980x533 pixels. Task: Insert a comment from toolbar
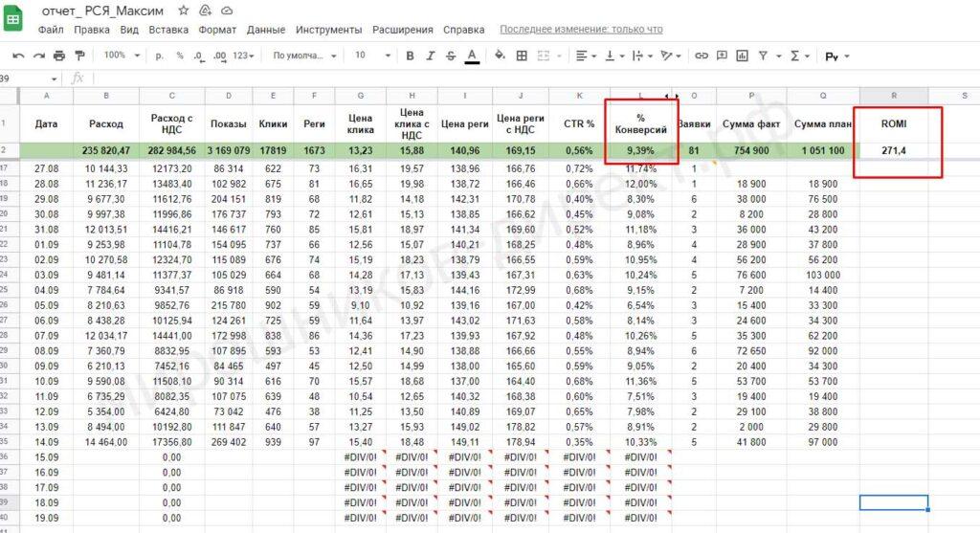[723, 56]
